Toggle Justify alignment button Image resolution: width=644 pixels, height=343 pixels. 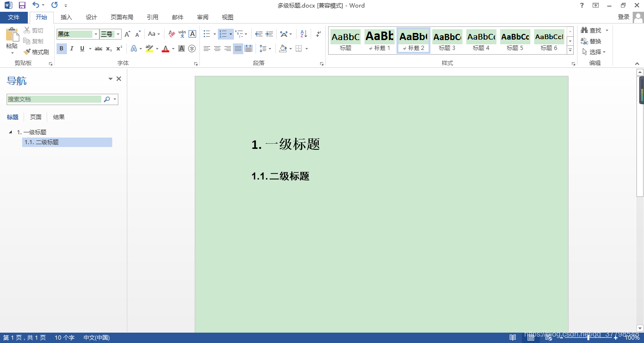(x=238, y=49)
